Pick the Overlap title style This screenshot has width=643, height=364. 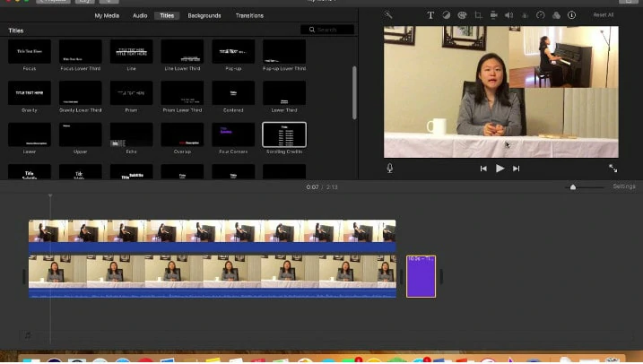point(182,134)
